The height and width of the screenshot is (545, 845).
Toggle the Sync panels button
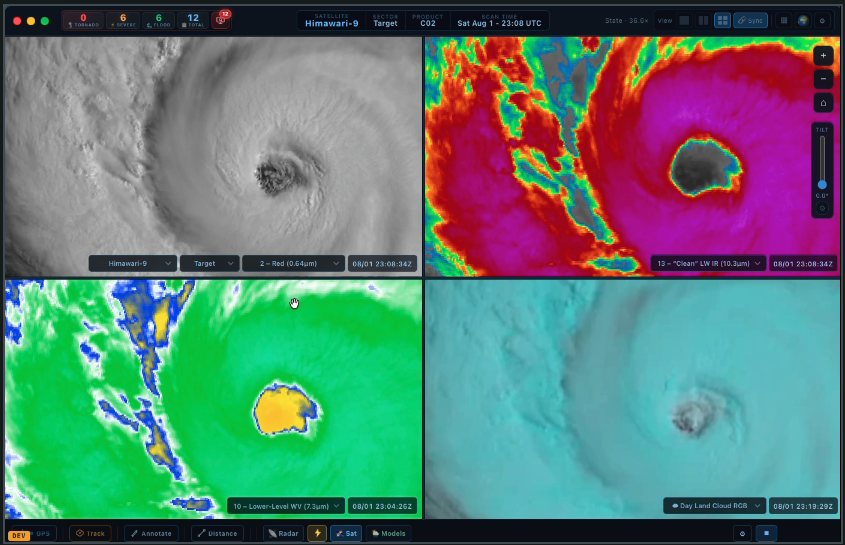[750, 20]
